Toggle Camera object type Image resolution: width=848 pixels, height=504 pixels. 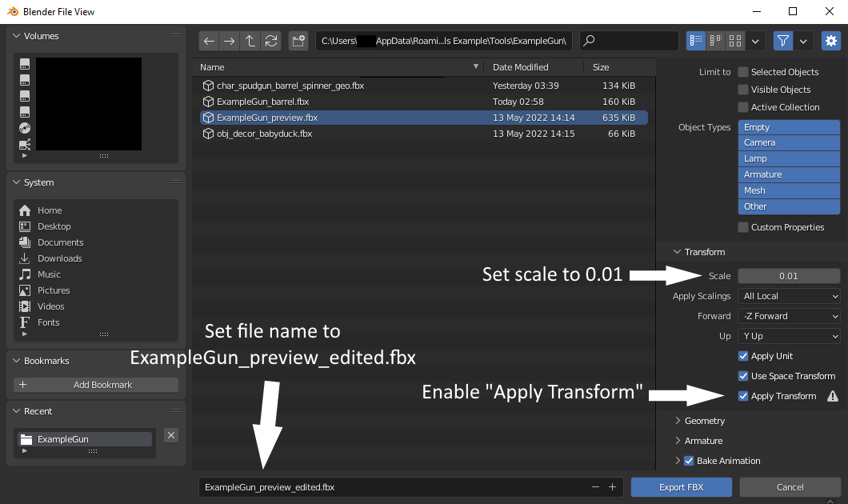[x=789, y=142]
